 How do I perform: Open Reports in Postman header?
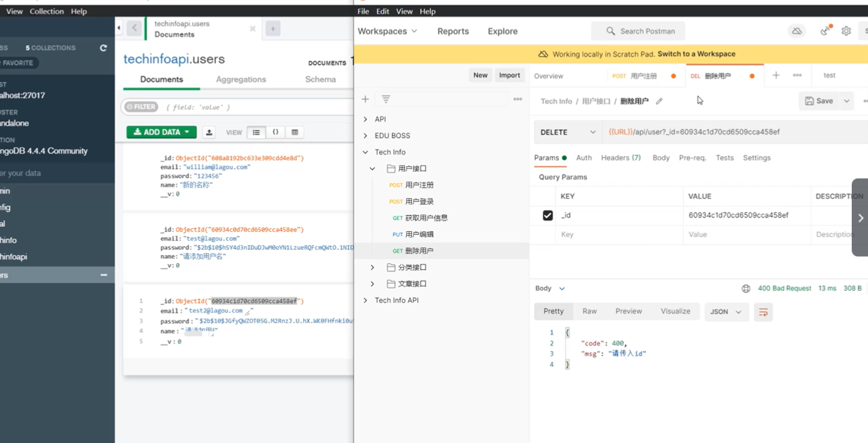click(453, 31)
